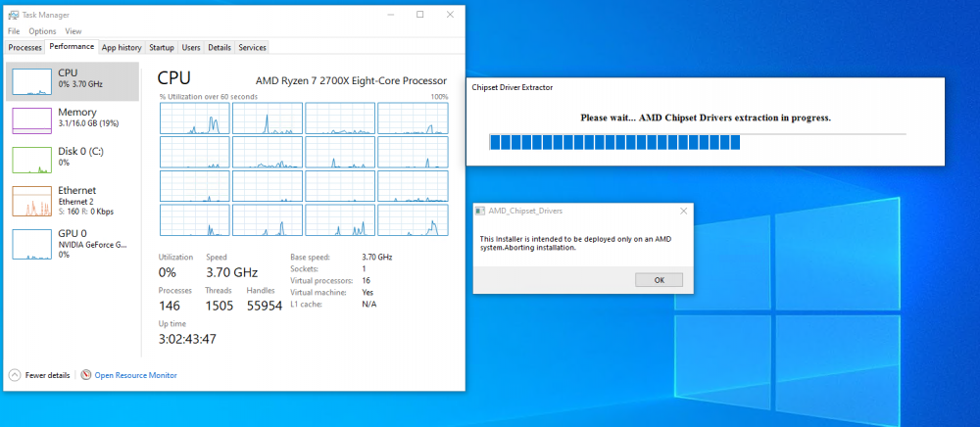Screen dimensions: 980x427
Task: Click the Resource Monitor gauge icon
Action: pyautogui.click(x=86, y=375)
